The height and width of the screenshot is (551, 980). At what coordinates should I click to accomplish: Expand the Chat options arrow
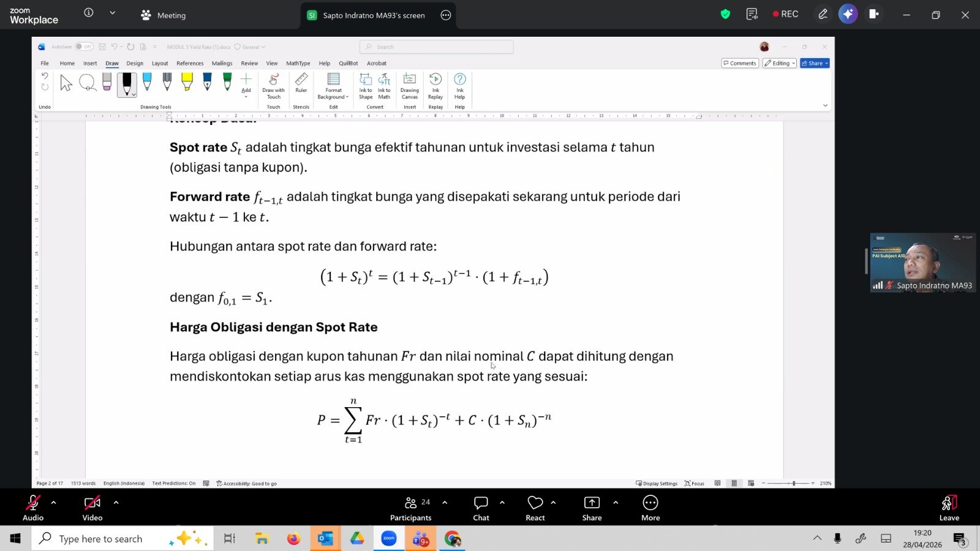click(x=502, y=503)
